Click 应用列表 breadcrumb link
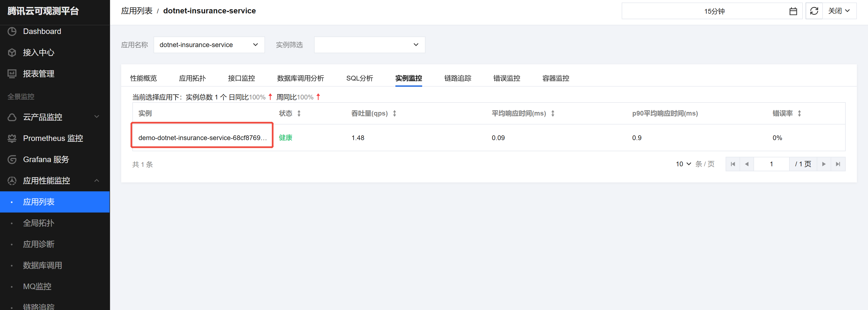This screenshot has height=310, width=868. click(137, 11)
